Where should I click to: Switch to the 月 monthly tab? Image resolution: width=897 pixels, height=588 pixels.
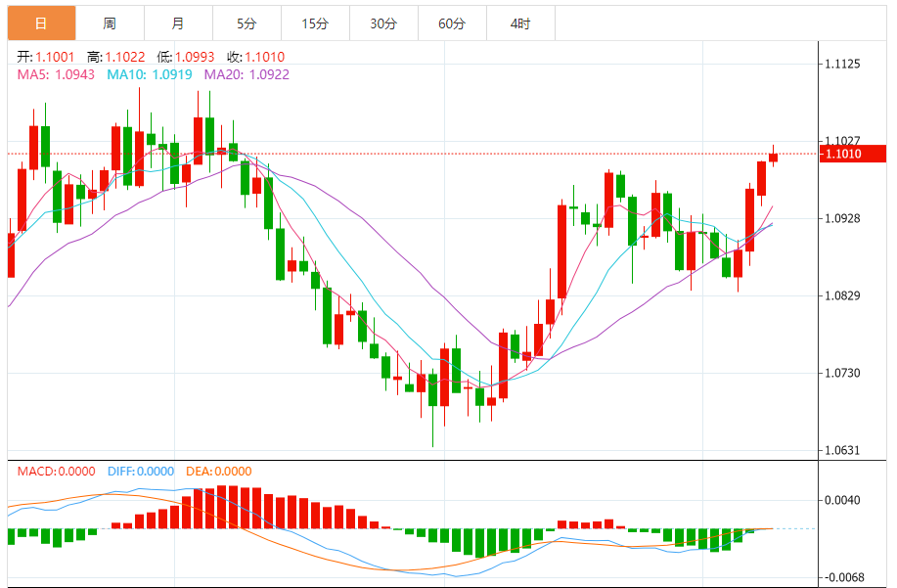tap(178, 23)
